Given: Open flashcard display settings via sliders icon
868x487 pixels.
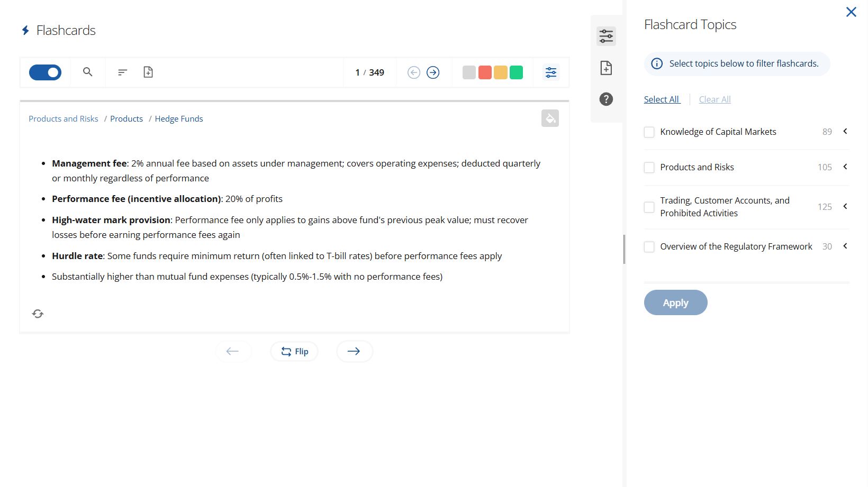Looking at the screenshot, I should [x=550, y=72].
